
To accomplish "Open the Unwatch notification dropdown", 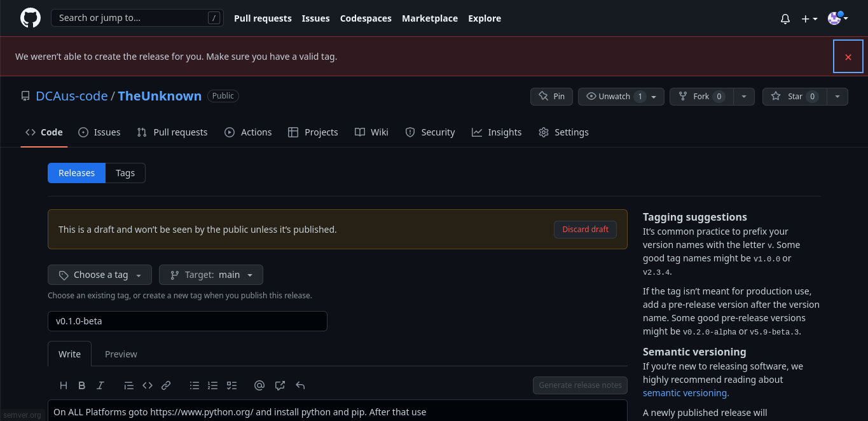I will click(621, 97).
